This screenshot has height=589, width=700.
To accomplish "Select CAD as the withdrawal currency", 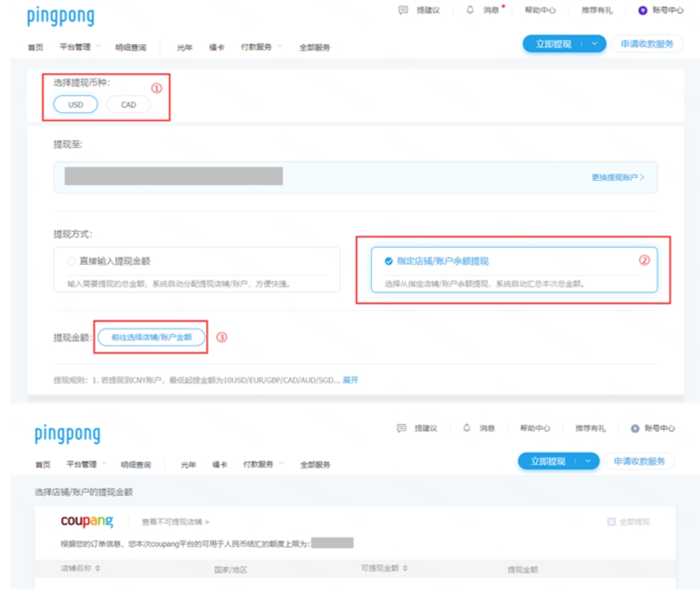I will tap(128, 104).
